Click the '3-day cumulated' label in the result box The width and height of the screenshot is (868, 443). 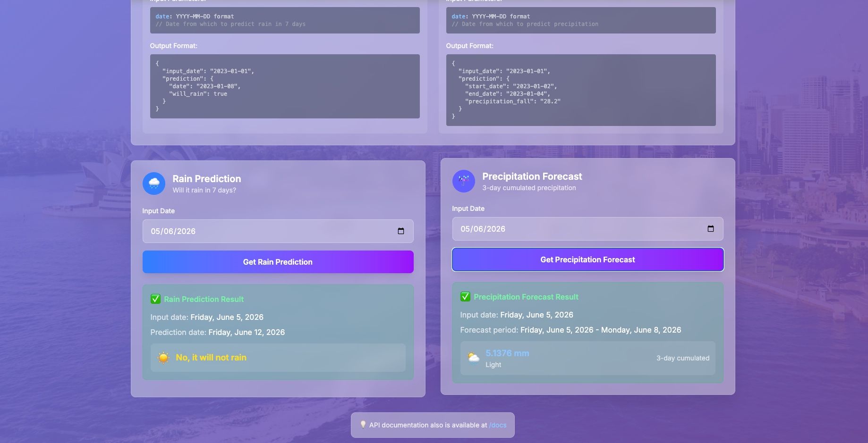tap(683, 358)
